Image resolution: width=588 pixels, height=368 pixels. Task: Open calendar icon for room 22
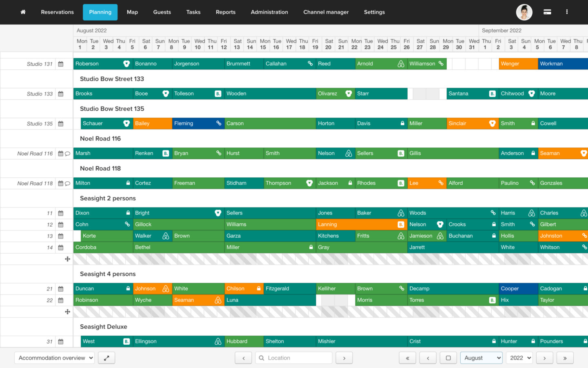coord(61,300)
